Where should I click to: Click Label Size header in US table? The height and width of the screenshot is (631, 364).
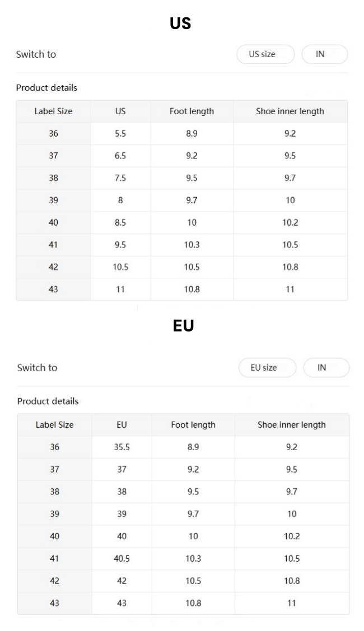pos(54,111)
